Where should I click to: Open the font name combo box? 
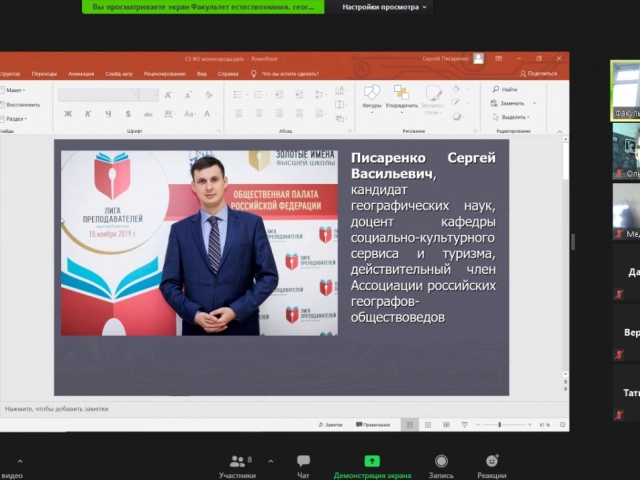[x=98, y=95]
